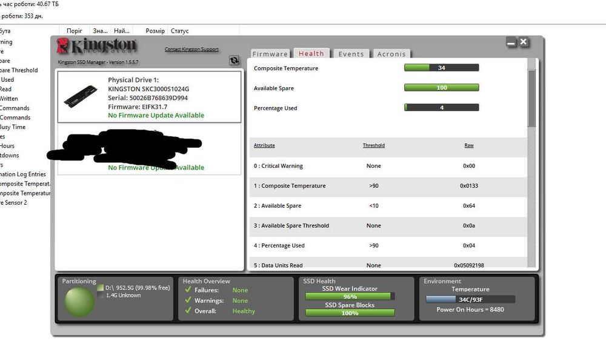Screen dimensions: 606x364
Task: Click 'Busy Time' item in background list
Action: tap(12, 127)
